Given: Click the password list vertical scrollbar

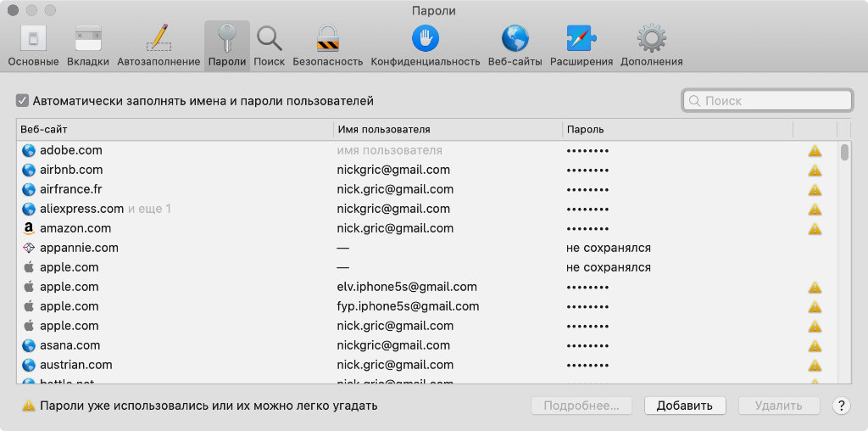Looking at the screenshot, I should tap(844, 255).
